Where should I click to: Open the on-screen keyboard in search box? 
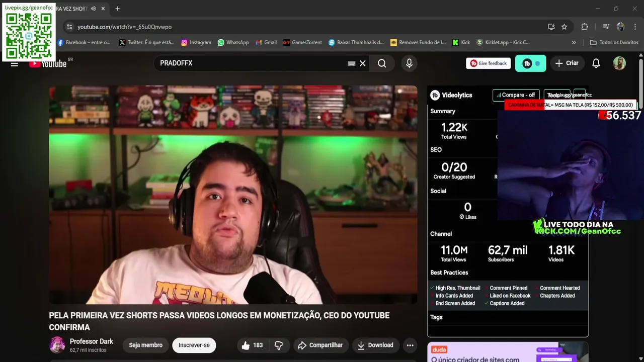(x=351, y=63)
